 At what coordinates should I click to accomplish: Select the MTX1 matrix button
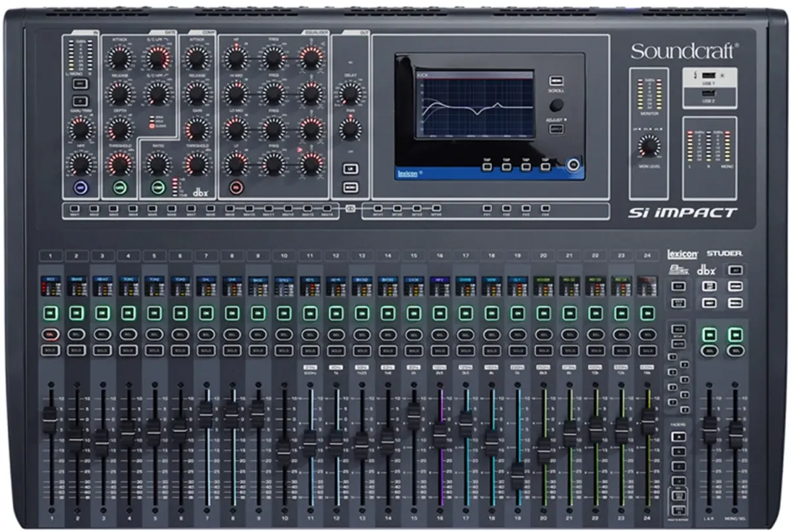(x=378, y=209)
